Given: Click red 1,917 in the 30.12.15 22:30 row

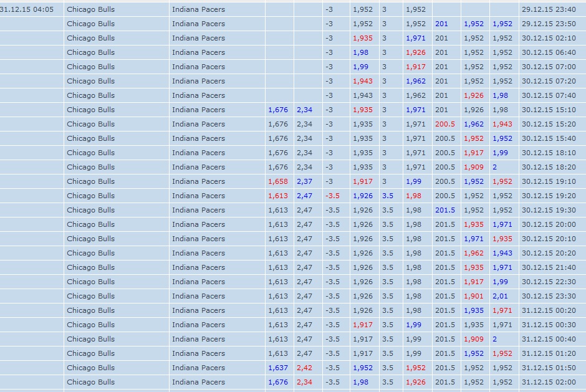Looking at the screenshot, I should [x=474, y=282].
